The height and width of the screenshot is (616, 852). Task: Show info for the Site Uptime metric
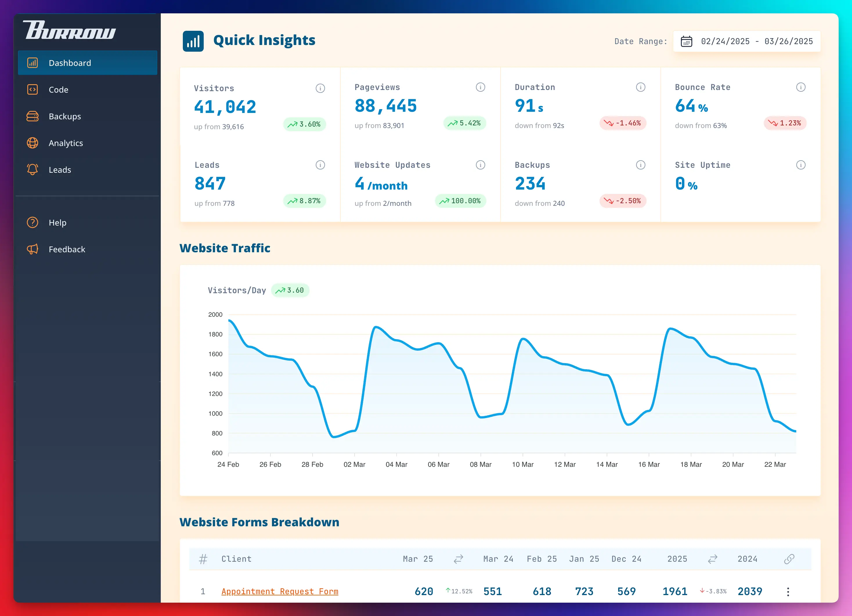801,165
